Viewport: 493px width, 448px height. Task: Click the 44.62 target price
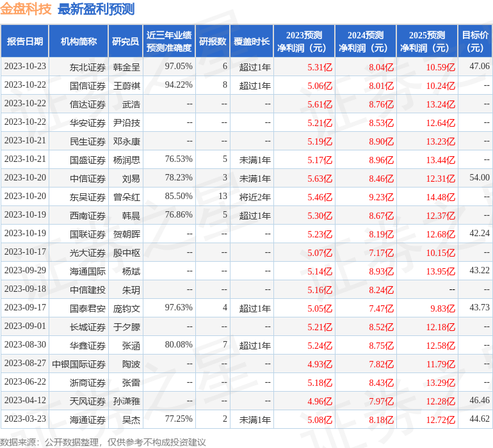[x=480, y=419]
